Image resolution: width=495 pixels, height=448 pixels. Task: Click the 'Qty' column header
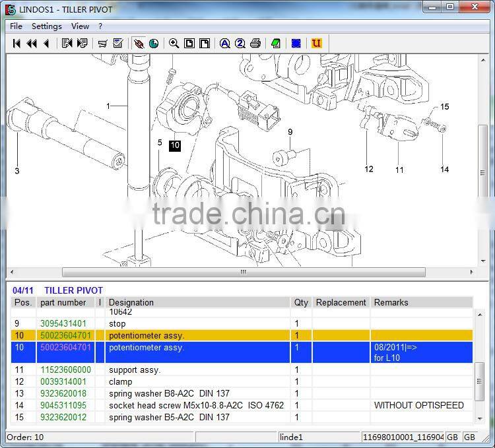pyautogui.click(x=301, y=302)
